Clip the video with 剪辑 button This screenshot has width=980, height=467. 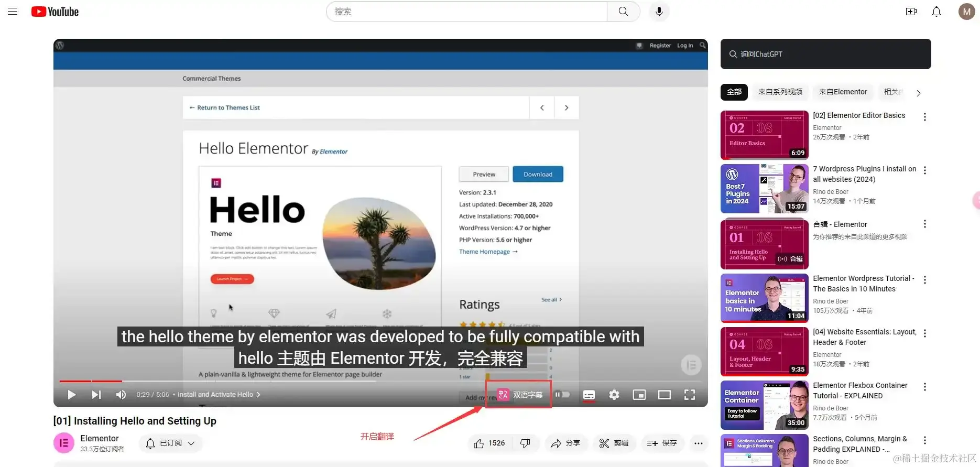click(x=614, y=443)
